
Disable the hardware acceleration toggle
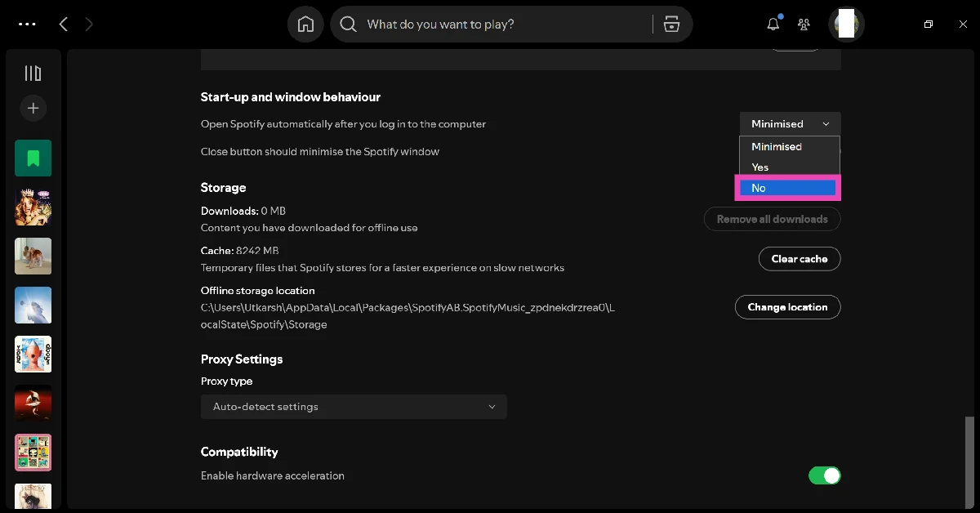[x=824, y=475]
